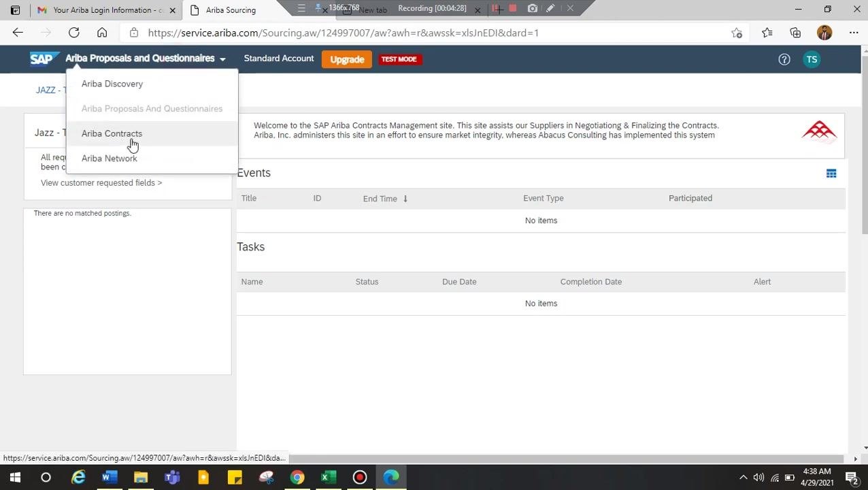Click View customer requested fields link
This screenshot has height=490, width=868.
tap(101, 182)
